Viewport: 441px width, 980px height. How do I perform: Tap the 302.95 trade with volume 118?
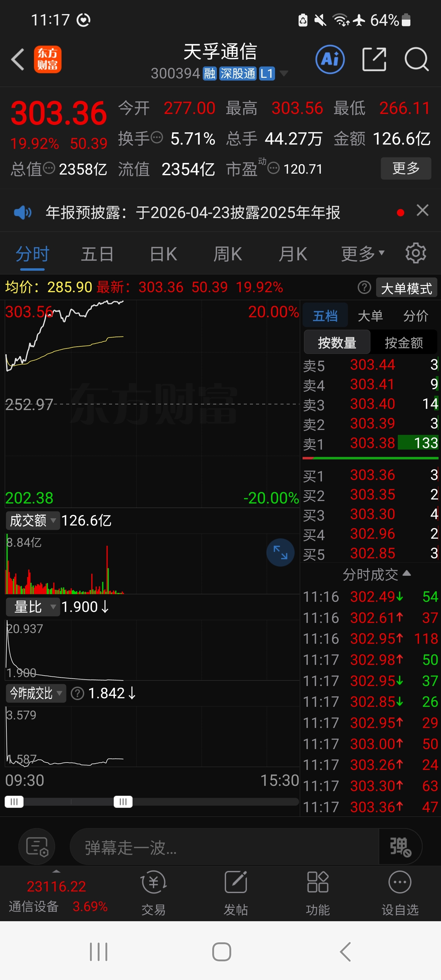click(371, 639)
